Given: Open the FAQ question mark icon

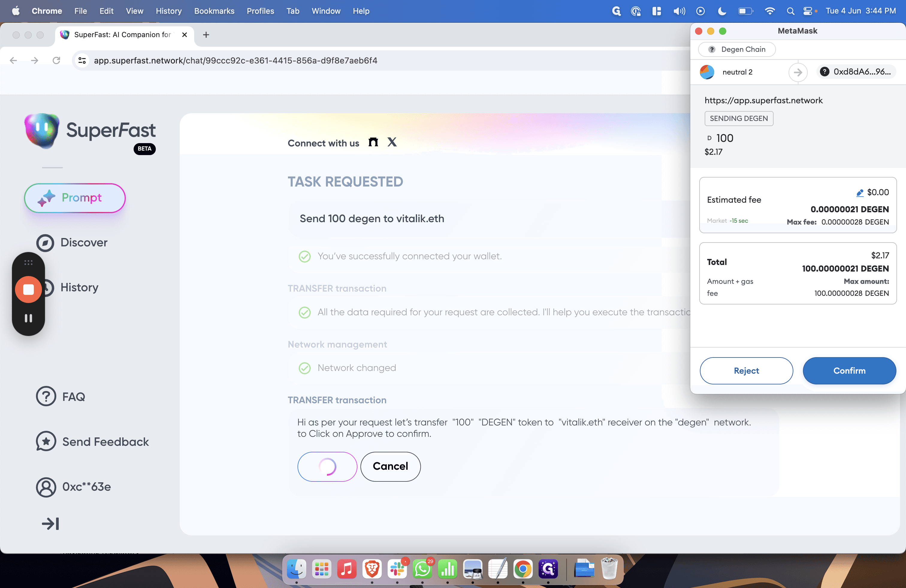Looking at the screenshot, I should pos(46,396).
